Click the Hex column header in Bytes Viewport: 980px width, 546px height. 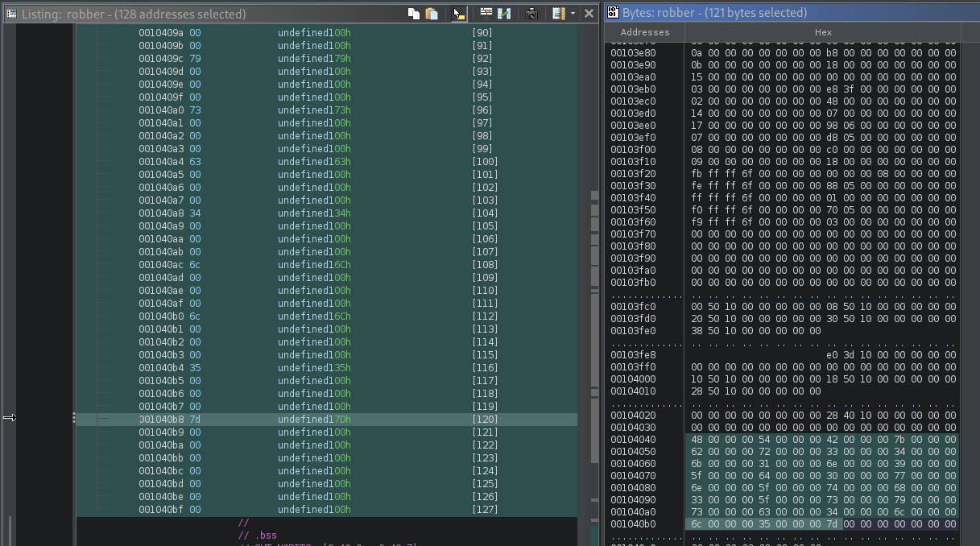click(823, 32)
